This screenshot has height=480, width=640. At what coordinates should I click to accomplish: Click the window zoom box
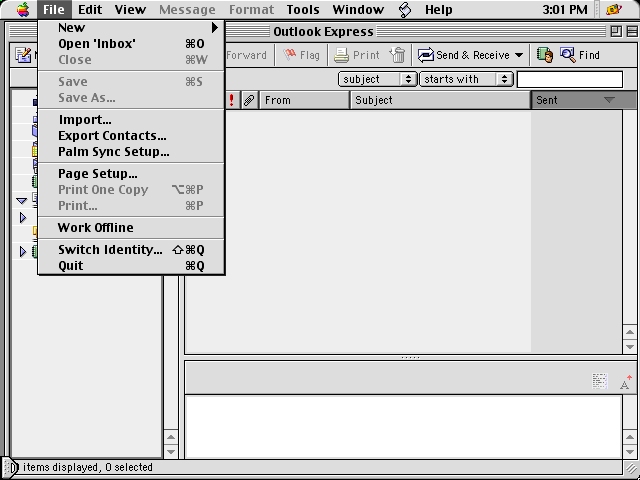[x=616, y=31]
